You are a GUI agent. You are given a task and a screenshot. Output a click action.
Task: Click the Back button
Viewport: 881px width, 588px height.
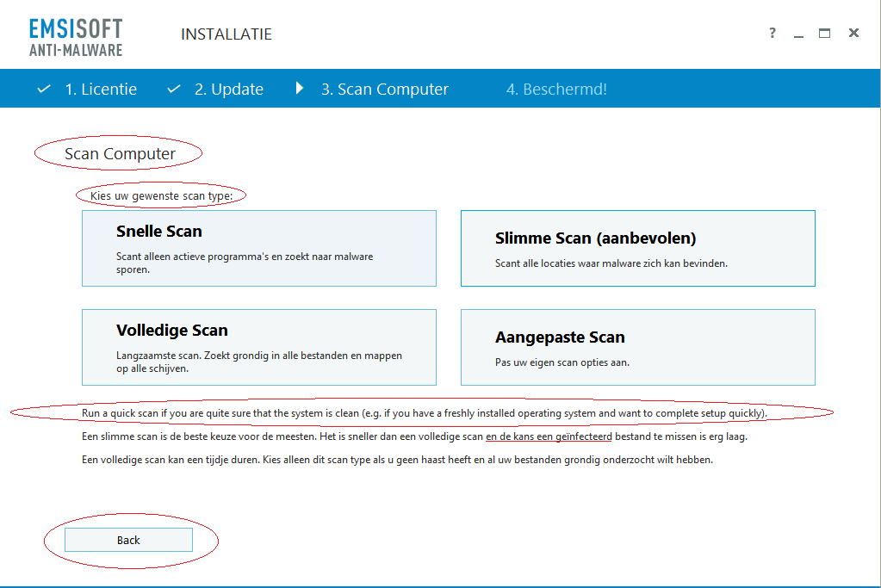point(128,540)
